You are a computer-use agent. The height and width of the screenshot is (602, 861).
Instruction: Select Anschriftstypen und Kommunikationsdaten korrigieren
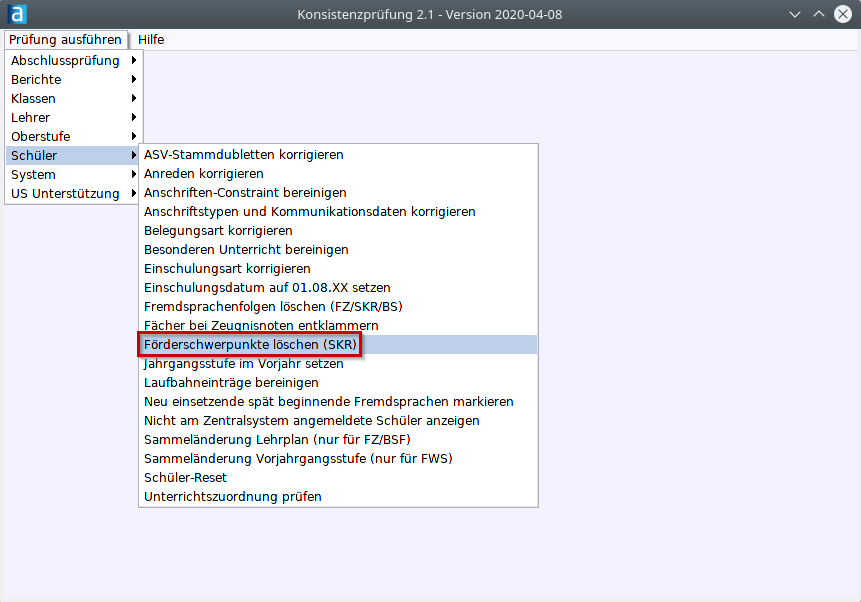(x=338, y=211)
